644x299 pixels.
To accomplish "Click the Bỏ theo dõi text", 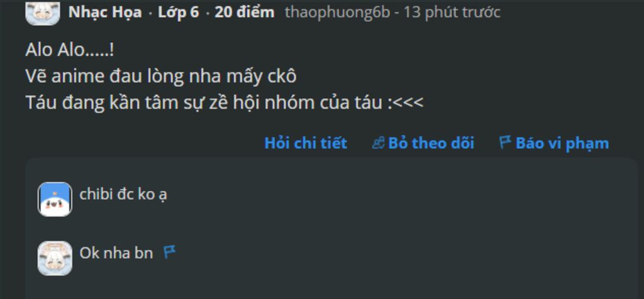I will [431, 143].
